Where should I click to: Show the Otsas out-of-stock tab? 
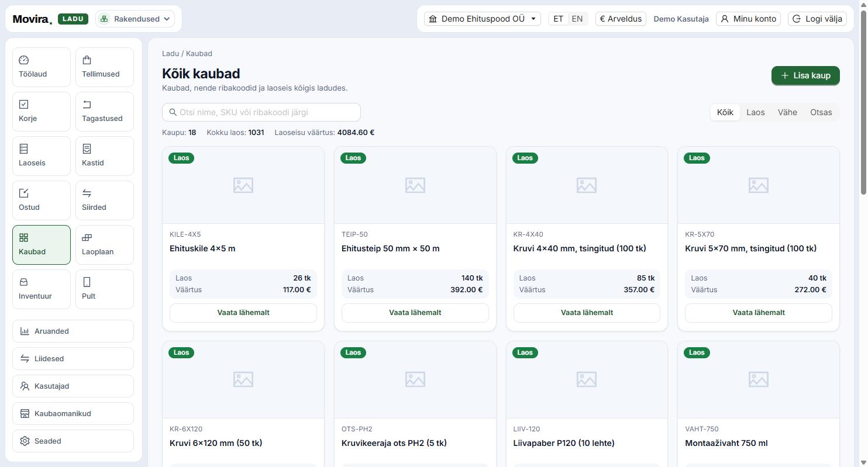pos(821,112)
